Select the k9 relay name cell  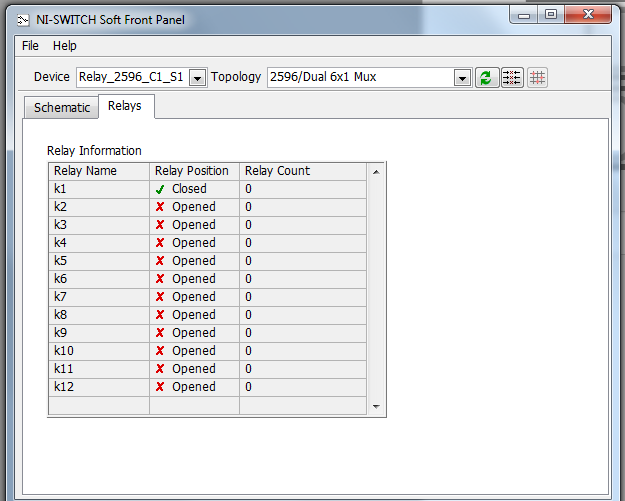coord(99,333)
